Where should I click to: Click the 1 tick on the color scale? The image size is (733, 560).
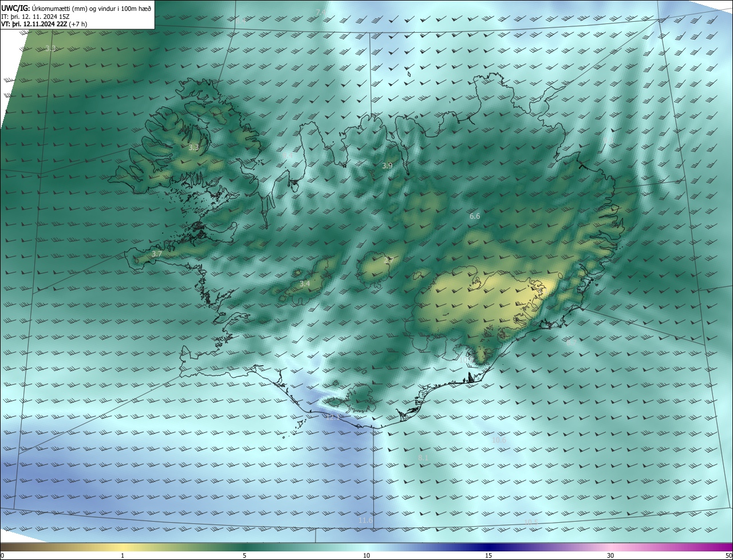coord(123,555)
